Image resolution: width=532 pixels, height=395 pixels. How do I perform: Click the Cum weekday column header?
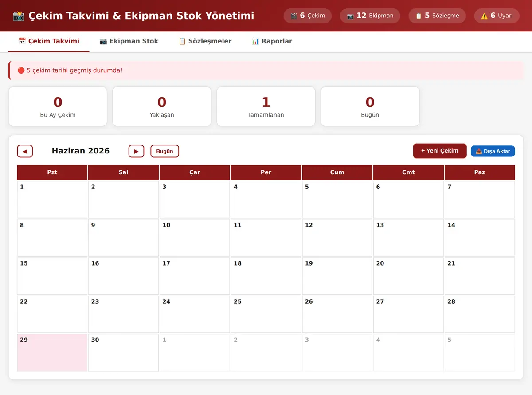click(337, 172)
